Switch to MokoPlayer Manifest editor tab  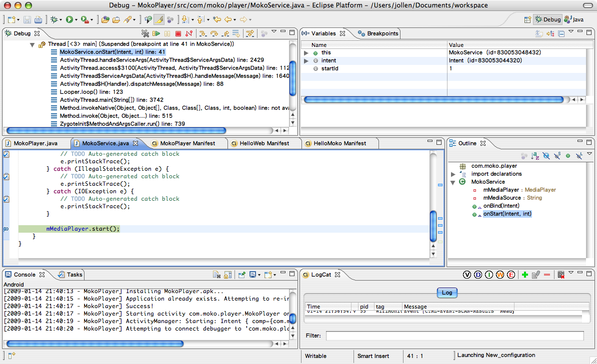tap(187, 143)
